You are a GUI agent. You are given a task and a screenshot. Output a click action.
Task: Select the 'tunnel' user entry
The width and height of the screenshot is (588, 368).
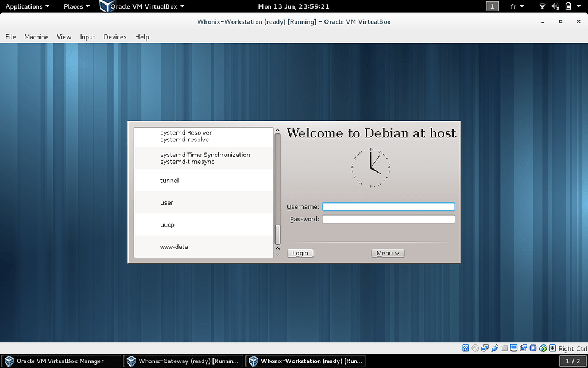169,180
